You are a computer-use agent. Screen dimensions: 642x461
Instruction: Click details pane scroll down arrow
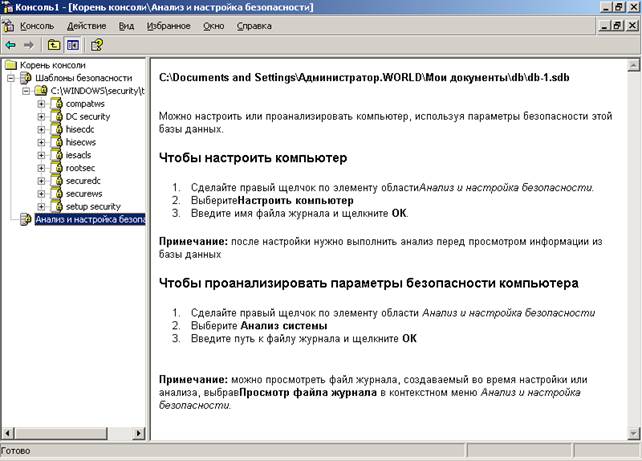click(x=633, y=433)
